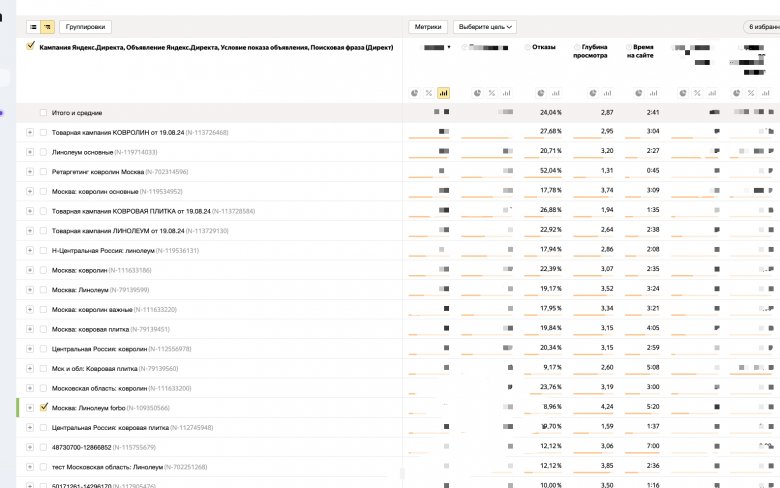Screen dimensions: 780x488
Task: Select the Отказы column radio button
Action: tap(528, 47)
